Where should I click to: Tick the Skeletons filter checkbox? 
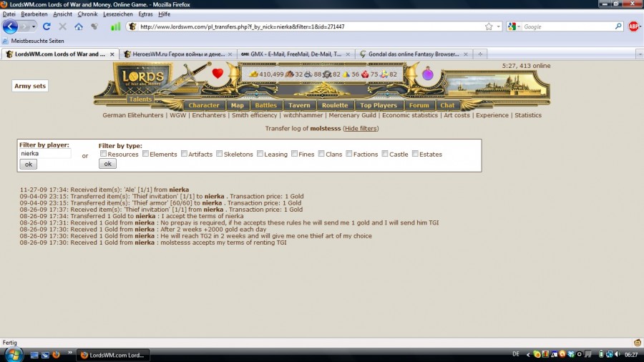[220, 154]
